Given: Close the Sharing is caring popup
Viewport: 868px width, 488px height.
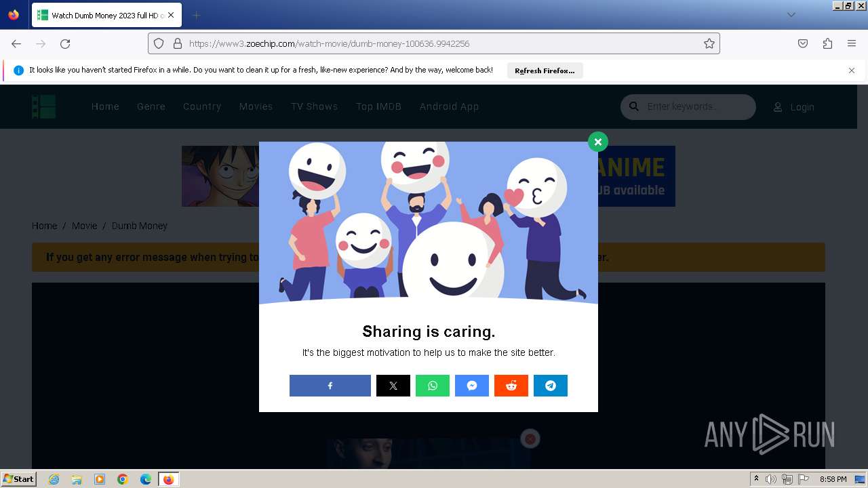Looking at the screenshot, I should 597,142.
